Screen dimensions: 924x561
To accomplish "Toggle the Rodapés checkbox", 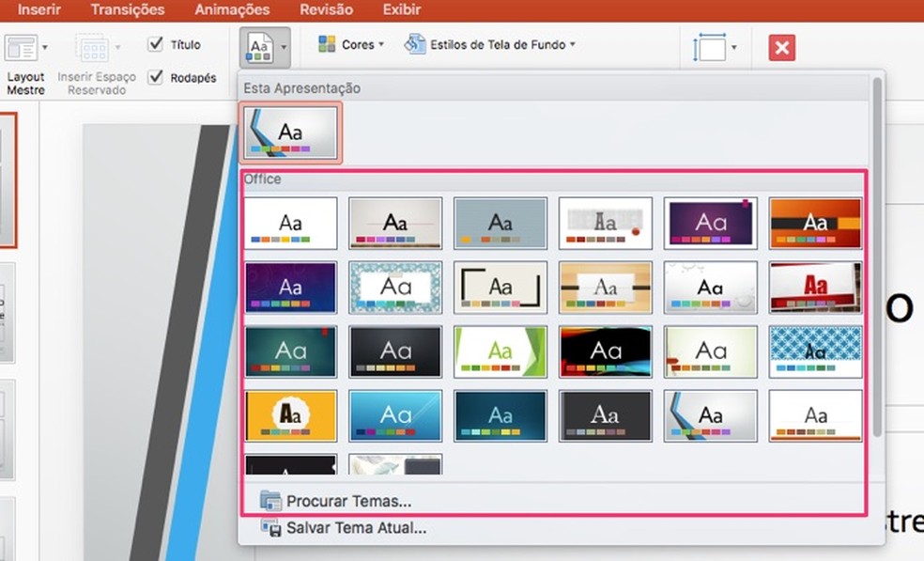I will point(156,77).
